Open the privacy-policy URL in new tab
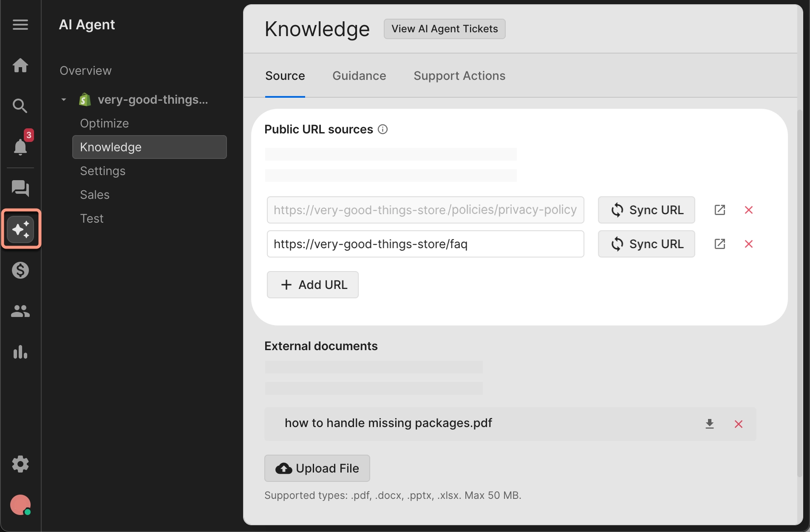Screen dimensions: 810x532 click(719, 210)
